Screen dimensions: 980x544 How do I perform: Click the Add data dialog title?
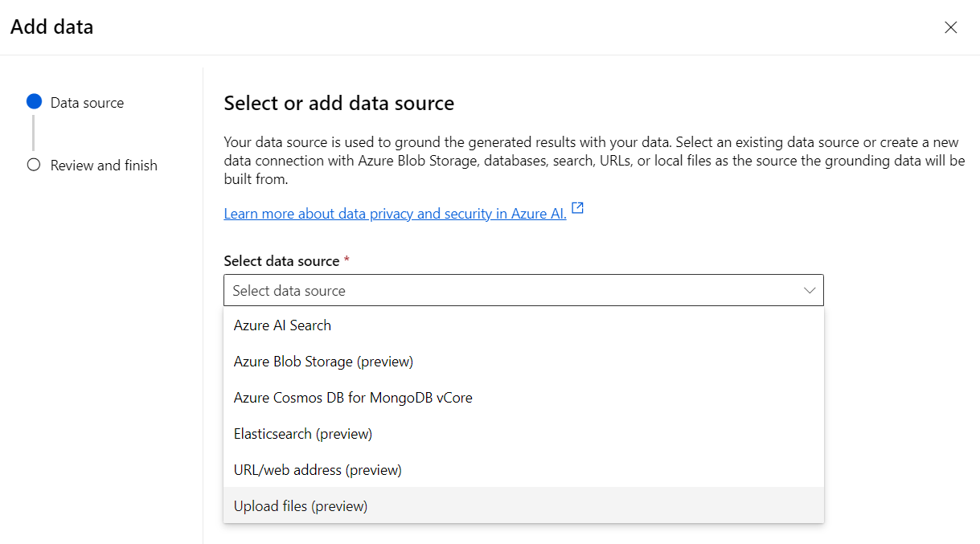click(51, 27)
